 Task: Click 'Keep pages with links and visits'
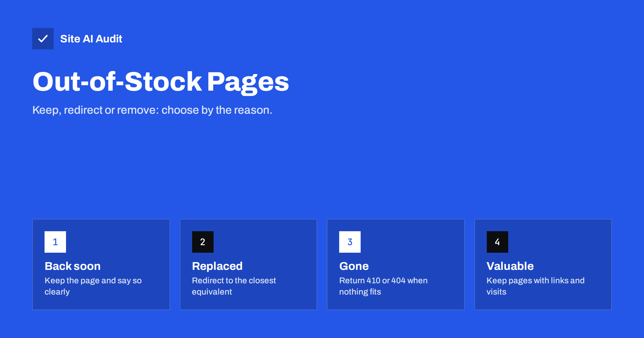536,286
